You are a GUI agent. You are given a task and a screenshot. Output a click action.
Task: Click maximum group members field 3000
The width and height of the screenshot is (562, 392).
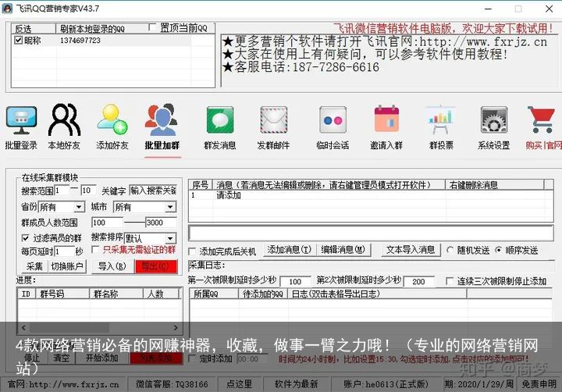point(161,223)
